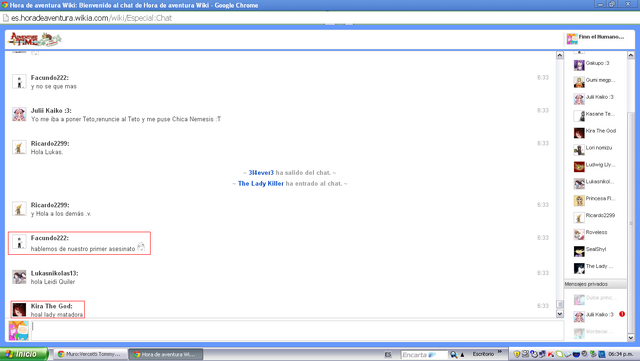Open private chat with Dulce princ...
Viewport: 640px width, 361px height.
[595, 299]
